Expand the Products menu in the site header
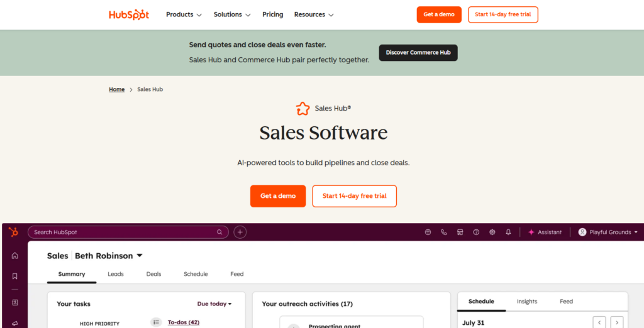644x328 pixels. coord(184,15)
